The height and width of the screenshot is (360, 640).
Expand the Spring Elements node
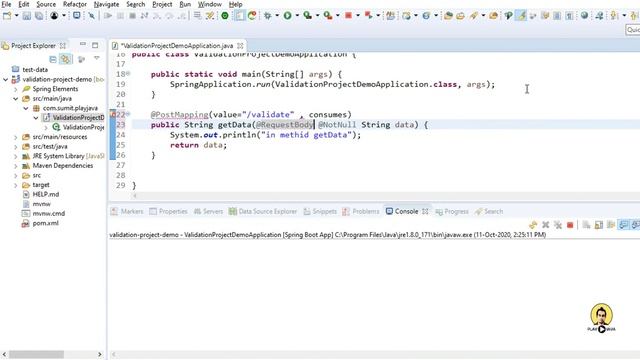pos(16,89)
